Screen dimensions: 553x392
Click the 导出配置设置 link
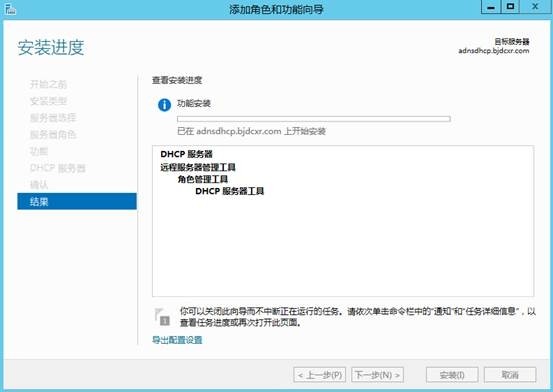point(177,340)
